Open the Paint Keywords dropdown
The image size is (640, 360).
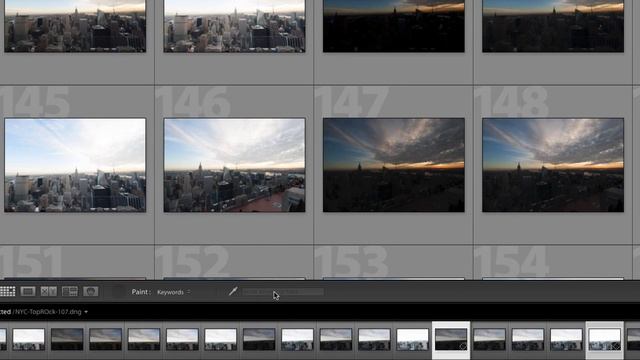coord(173,292)
